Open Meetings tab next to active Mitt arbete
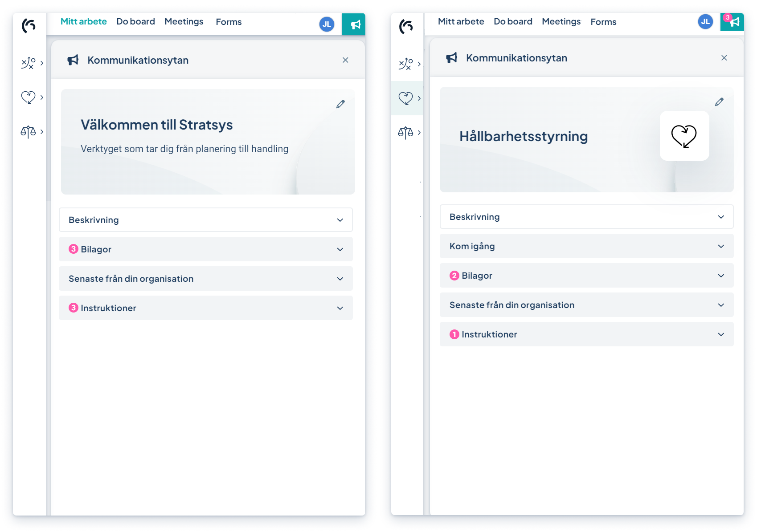 click(184, 22)
